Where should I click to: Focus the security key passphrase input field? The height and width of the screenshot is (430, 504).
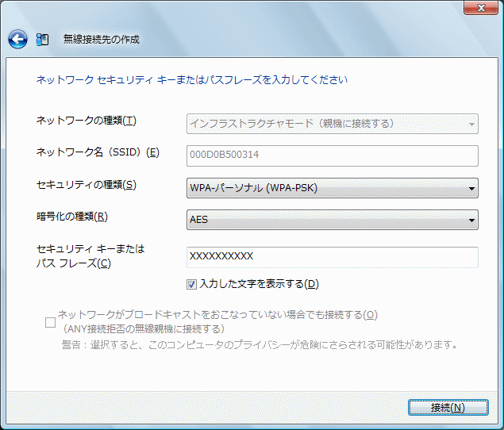click(332, 257)
